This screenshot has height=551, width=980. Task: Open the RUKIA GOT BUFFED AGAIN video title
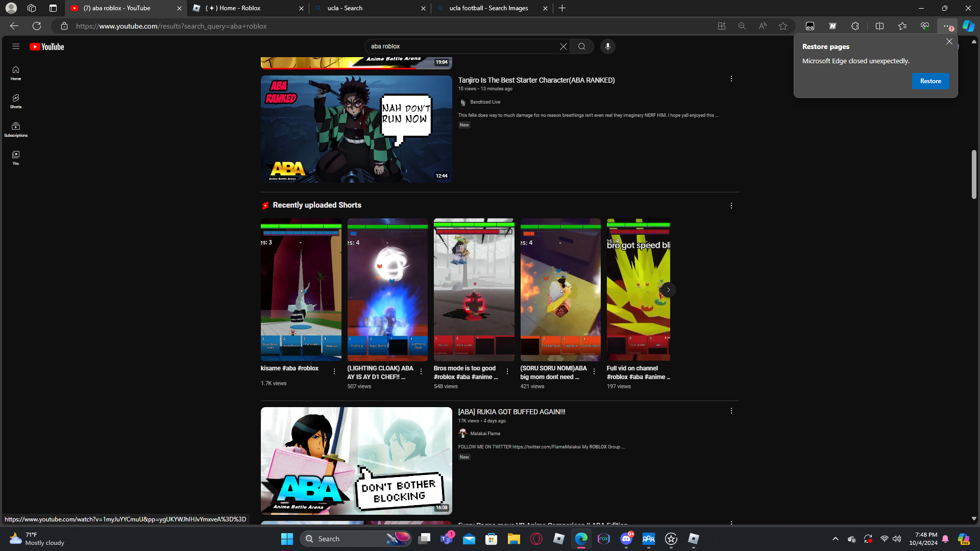(x=511, y=412)
